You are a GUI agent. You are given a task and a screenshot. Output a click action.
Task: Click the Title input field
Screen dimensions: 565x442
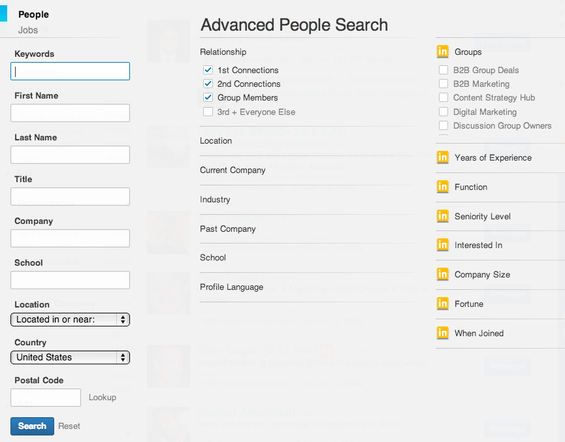(70, 196)
